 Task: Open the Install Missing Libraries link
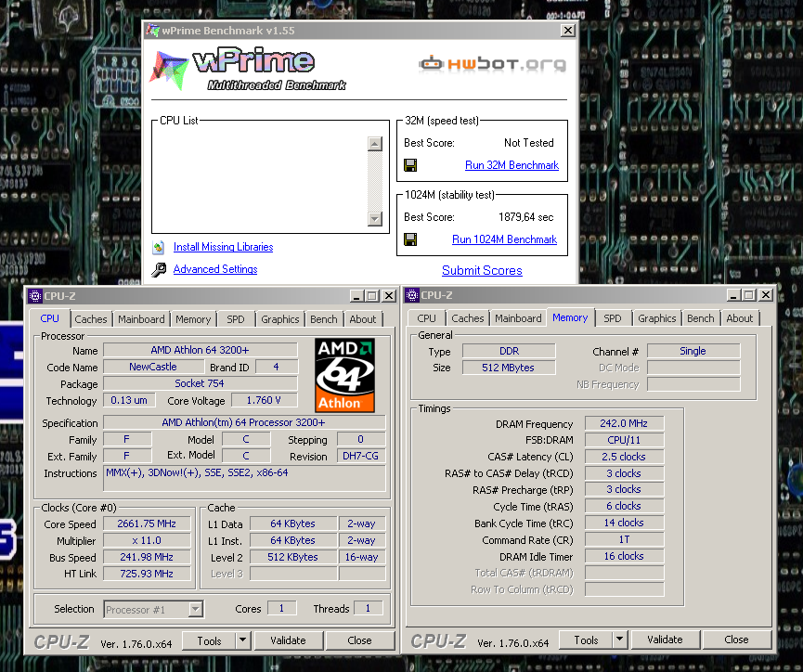224,247
